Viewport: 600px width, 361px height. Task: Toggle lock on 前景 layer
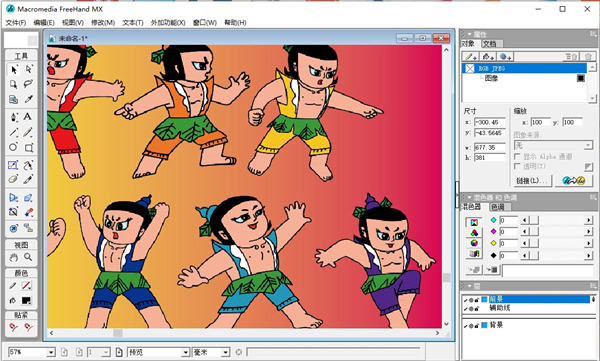tap(477, 300)
